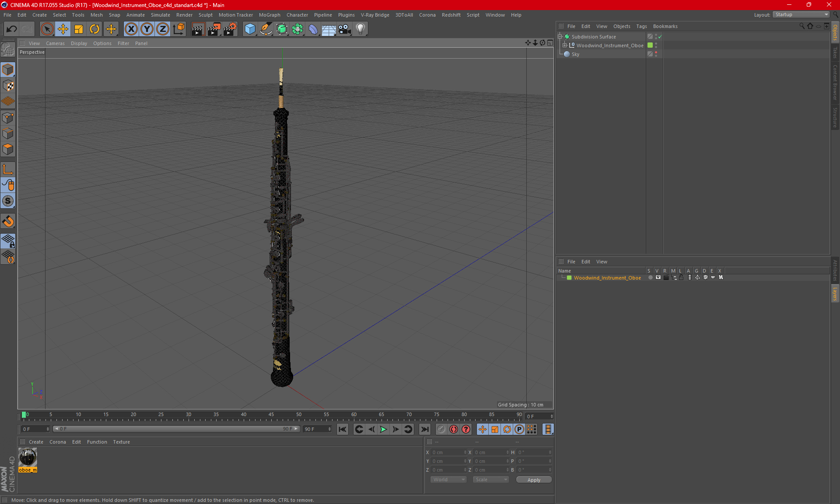Click the Enable Axis icon
Screen dimensions: 840x504
pyautogui.click(x=8, y=169)
